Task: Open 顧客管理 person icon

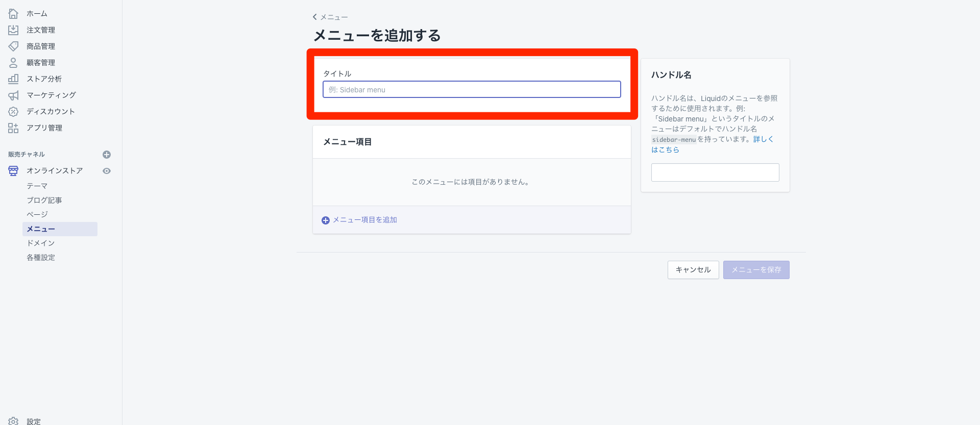Action: pyautogui.click(x=13, y=63)
